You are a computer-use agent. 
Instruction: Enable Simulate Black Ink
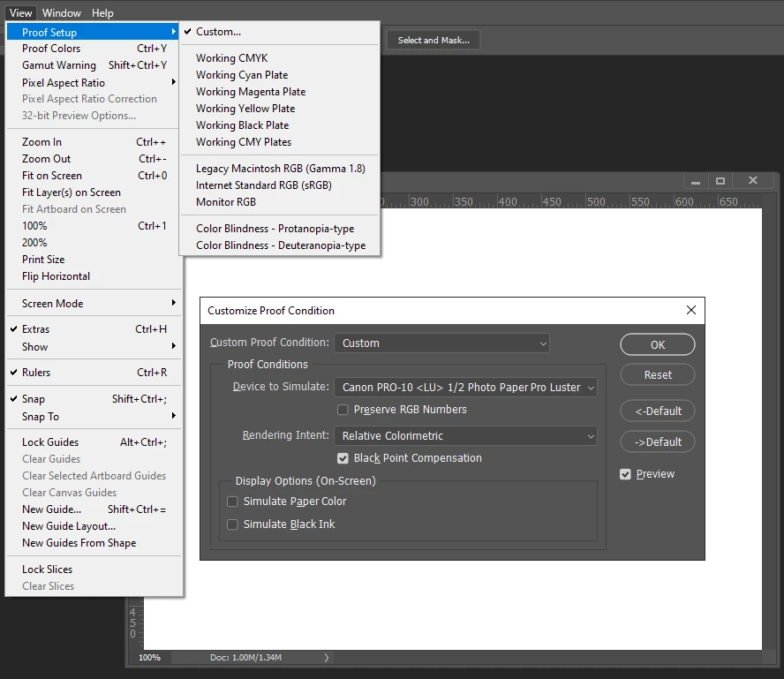tap(232, 524)
